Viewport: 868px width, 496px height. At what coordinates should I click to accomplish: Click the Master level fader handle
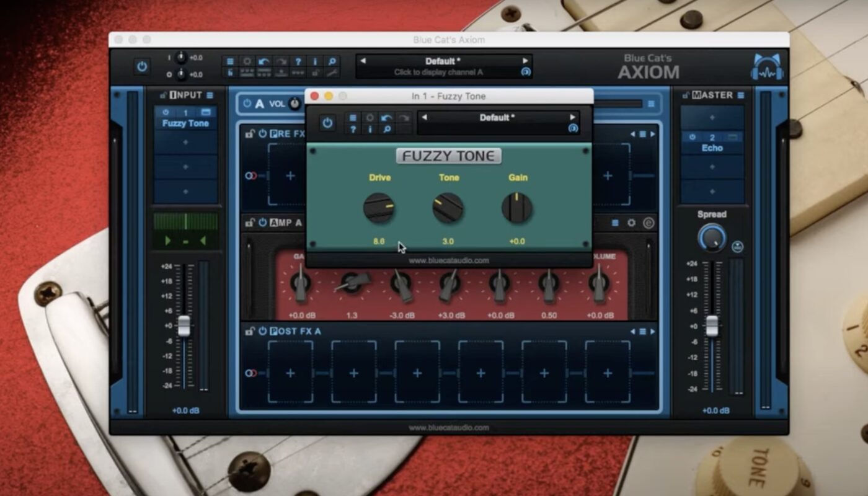pos(712,325)
